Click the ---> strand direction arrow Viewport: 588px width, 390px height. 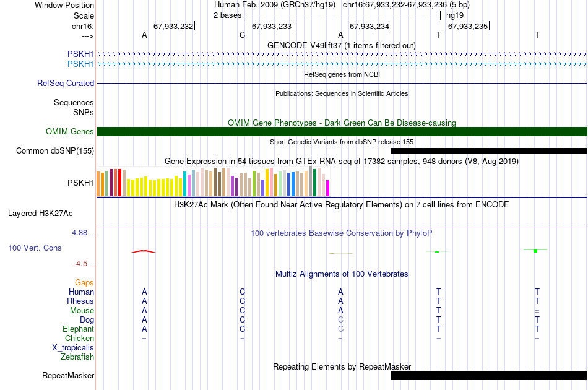pos(87,36)
